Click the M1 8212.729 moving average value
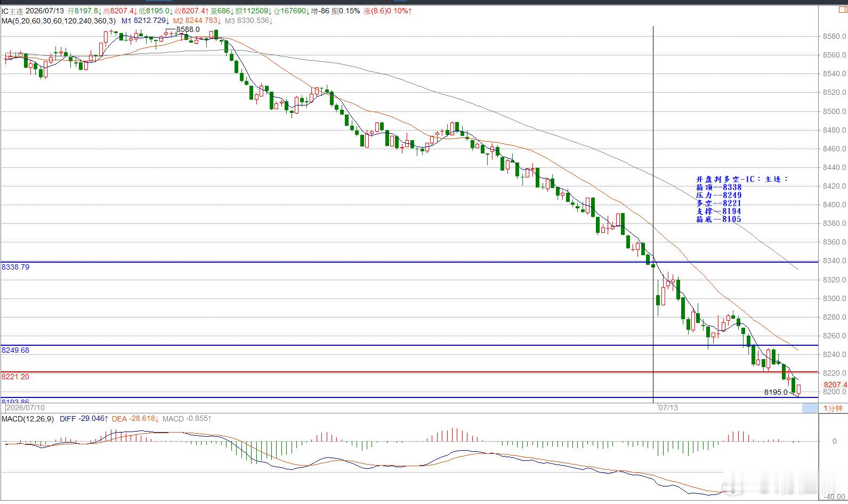This screenshot has height=504, width=848. (146, 21)
